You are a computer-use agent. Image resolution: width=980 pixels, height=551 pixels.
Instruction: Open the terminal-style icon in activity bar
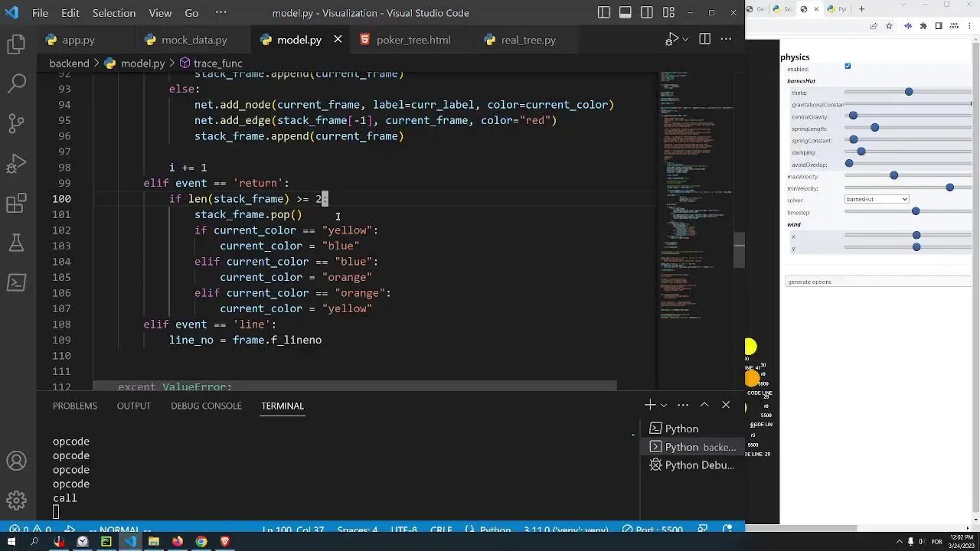(16, 282)
